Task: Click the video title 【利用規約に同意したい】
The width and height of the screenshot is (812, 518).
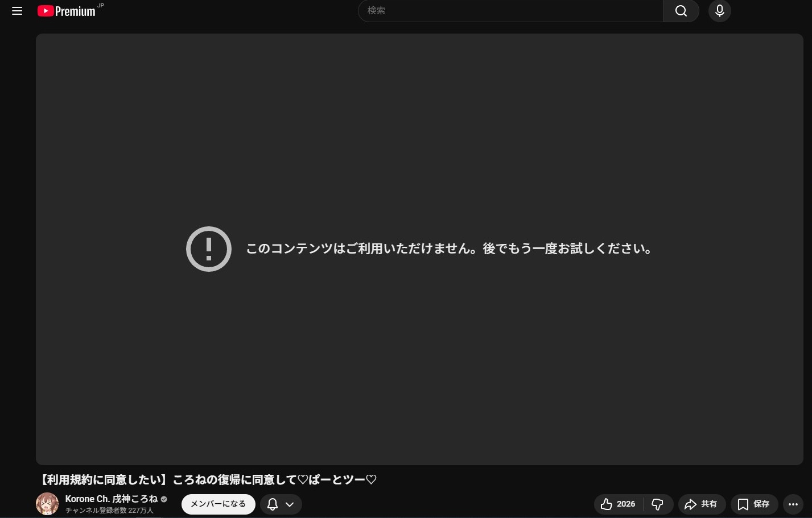Action: [207, 480]
